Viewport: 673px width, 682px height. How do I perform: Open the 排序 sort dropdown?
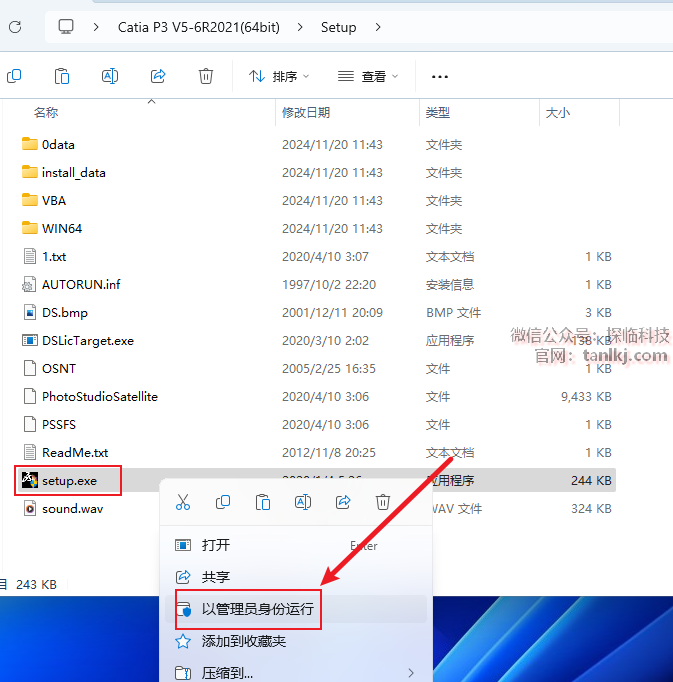pyautogui.click(x=279, y=77)
